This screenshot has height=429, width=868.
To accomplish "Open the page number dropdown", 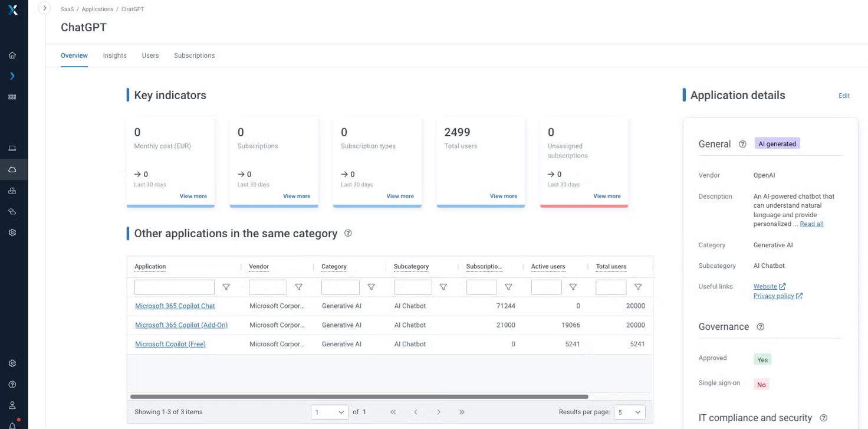I will click(330, 412).
